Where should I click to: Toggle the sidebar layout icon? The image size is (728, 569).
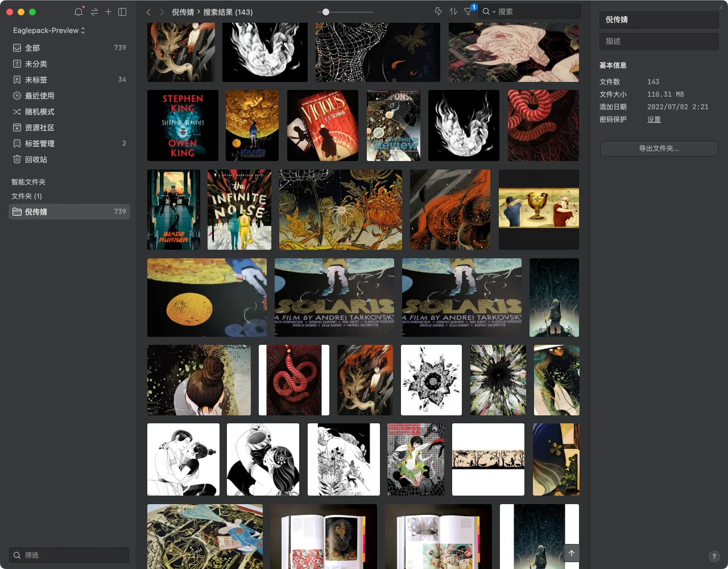click(x=122, y=11)
